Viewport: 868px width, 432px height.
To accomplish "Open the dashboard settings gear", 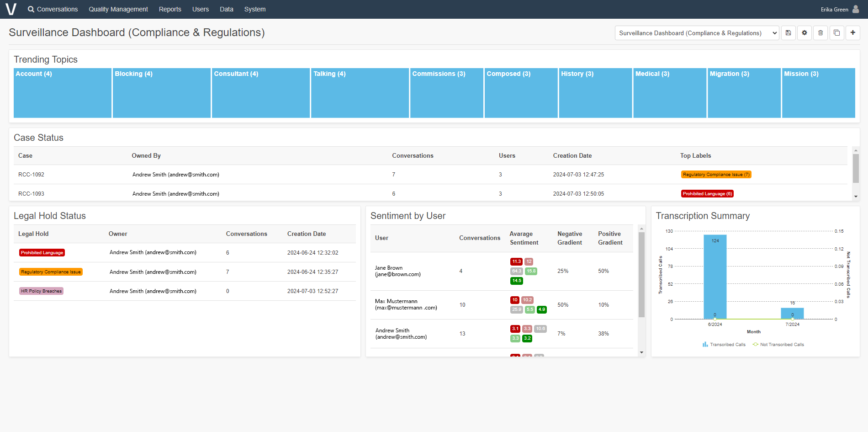I will pyautogui.click(x=804, y=32).
